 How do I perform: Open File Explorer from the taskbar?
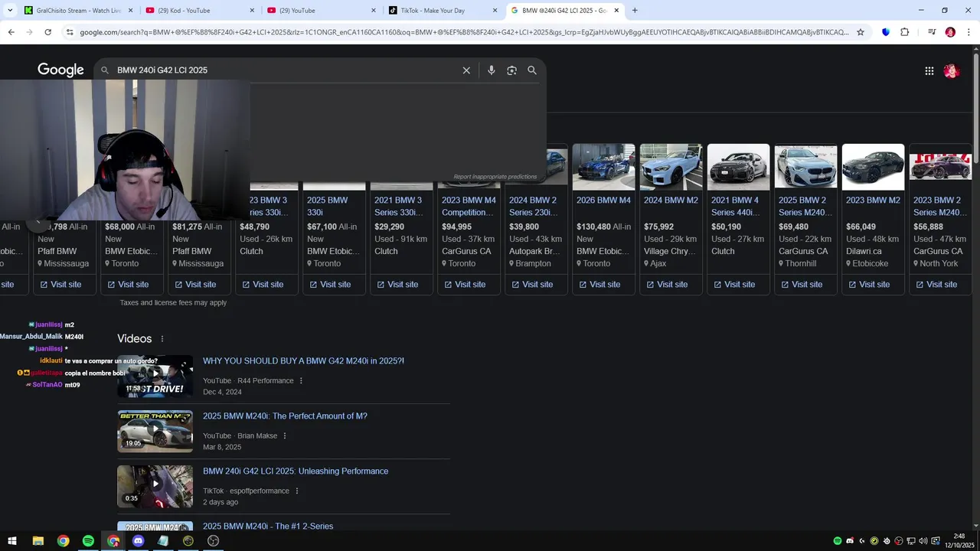pyautogui.click(x=38, y=541)
